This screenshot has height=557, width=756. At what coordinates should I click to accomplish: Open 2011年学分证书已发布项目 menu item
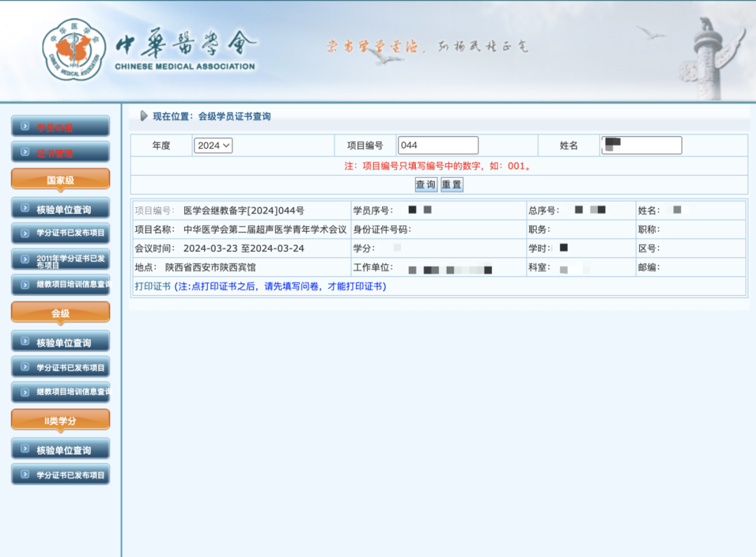(x=61, y=260)
